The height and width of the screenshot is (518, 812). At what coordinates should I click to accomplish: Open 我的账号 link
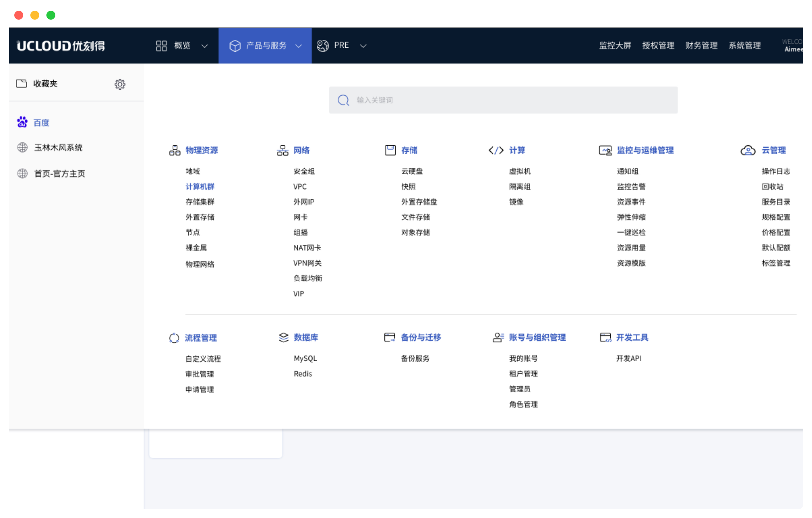click(523, 359)
